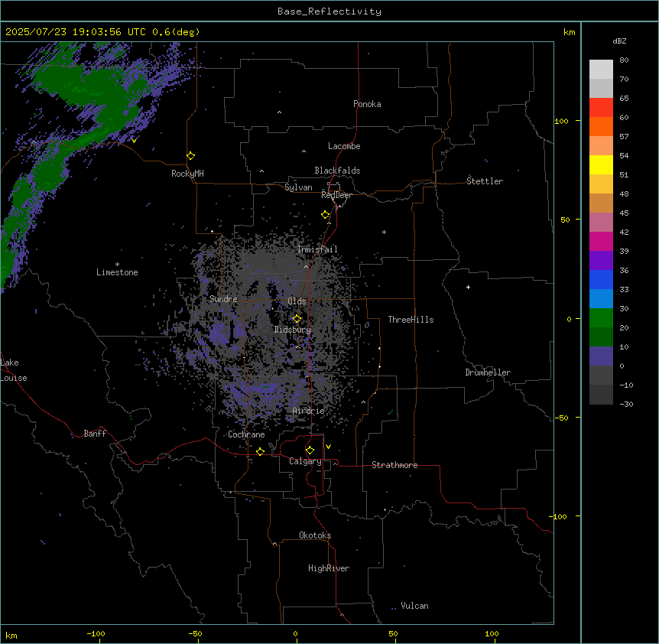Select the Olds label

(297, 301)
